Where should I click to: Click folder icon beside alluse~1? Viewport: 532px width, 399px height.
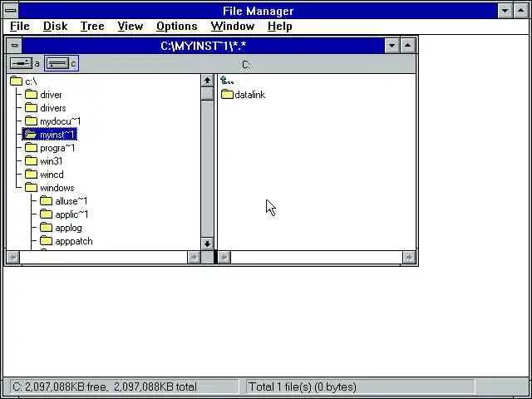coord(46,201)
